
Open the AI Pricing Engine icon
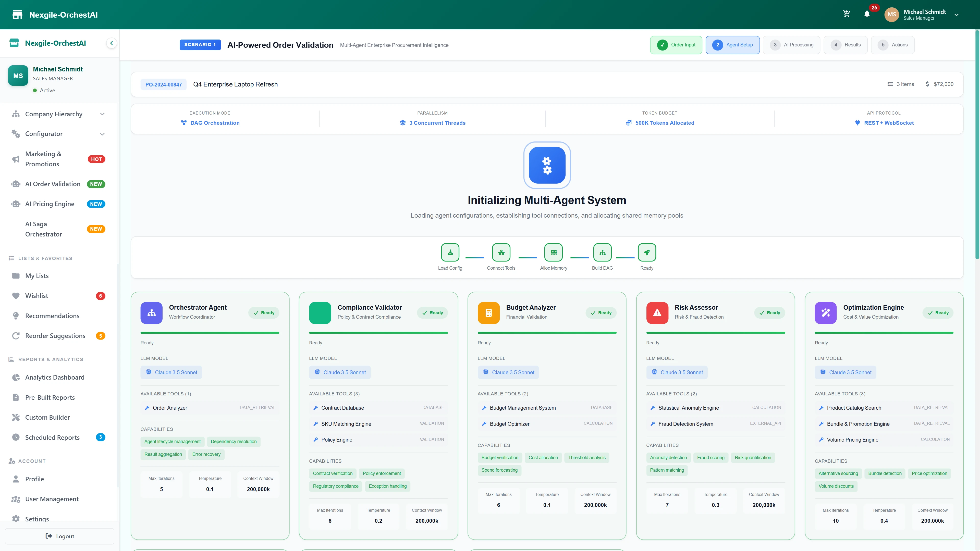pos(16,204)
